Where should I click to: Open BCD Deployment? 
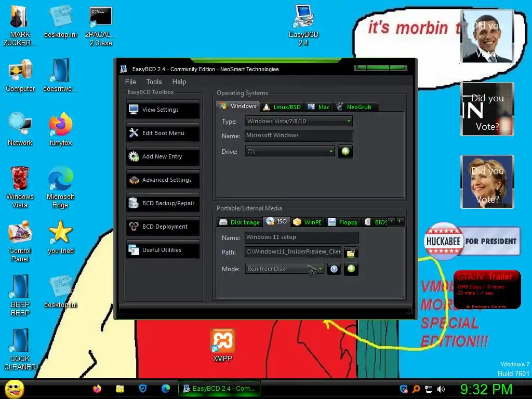[x=163, y=227]
